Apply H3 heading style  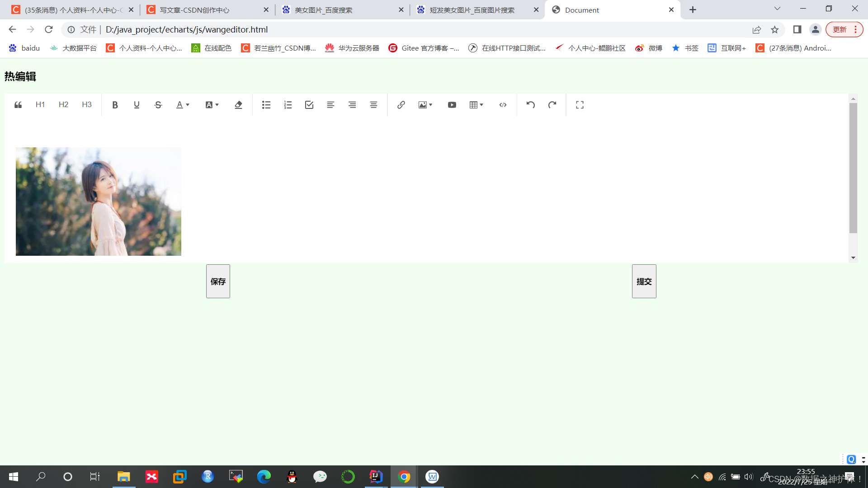click(87, 105)
